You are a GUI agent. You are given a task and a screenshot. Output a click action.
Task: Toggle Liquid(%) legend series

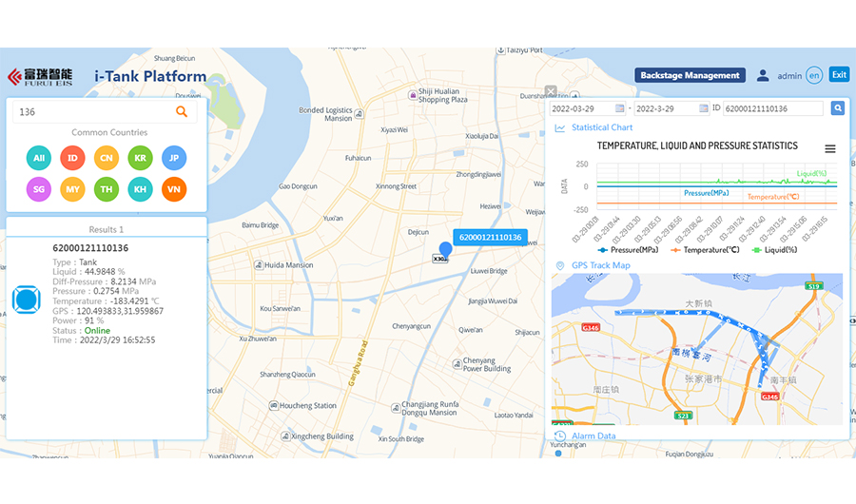click(774, 249)
